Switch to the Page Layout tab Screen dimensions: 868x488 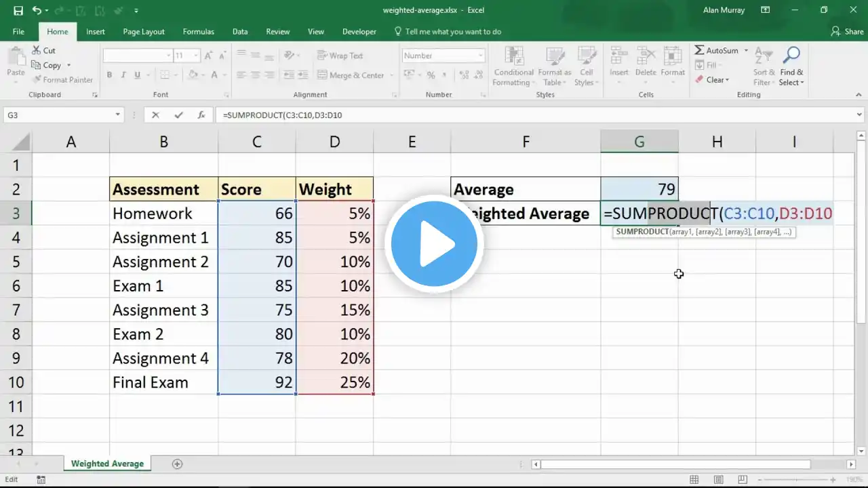[x=144, y=32]
